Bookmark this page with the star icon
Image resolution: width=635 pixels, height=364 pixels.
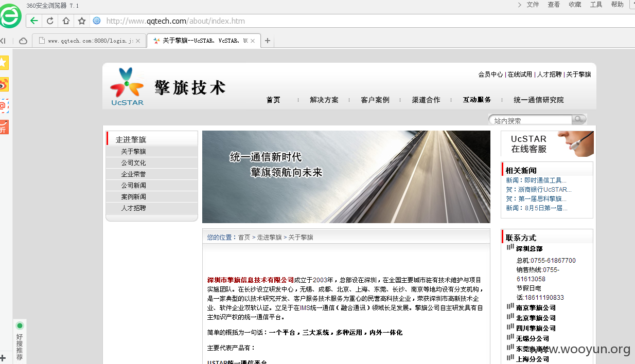click(82, 21)
